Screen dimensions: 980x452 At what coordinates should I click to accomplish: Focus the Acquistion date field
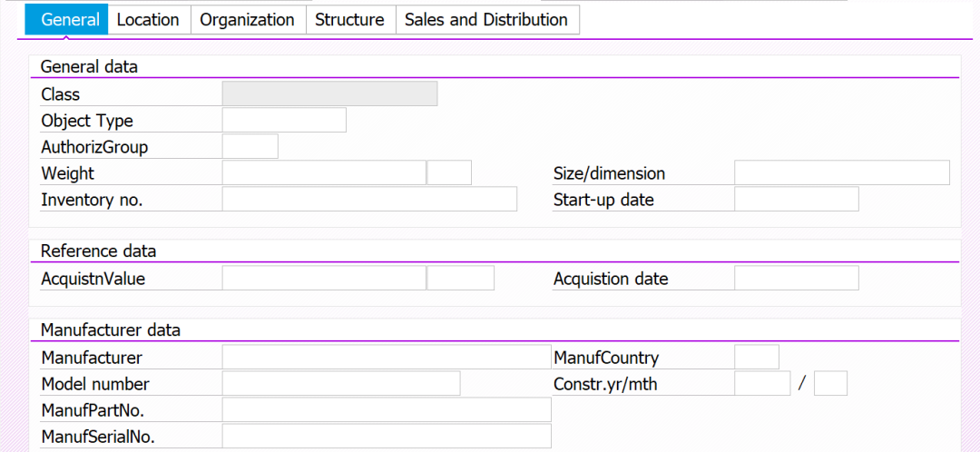[x=796, y=279]
